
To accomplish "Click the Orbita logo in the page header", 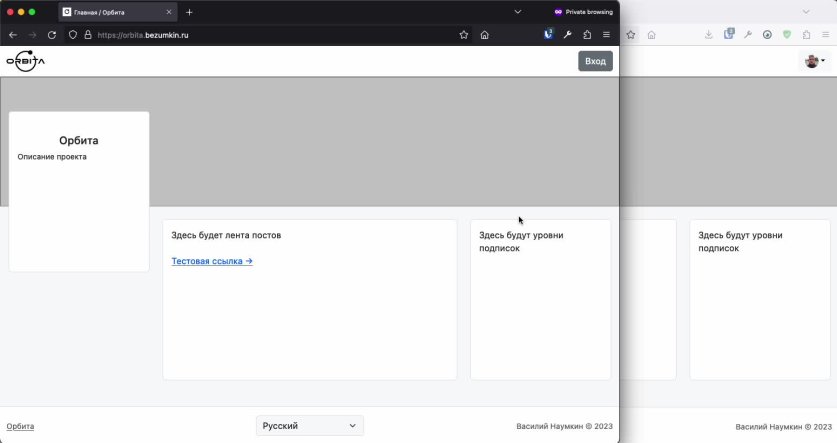I will point(26,61).
